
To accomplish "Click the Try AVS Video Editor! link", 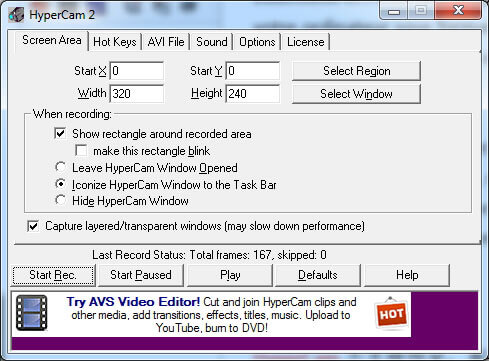I will [x=133, y=302].
